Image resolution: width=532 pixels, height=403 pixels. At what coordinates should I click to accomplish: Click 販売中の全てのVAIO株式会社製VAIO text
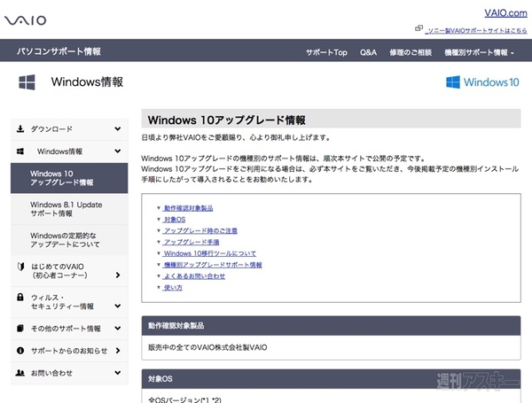click(x=207, y=347)
